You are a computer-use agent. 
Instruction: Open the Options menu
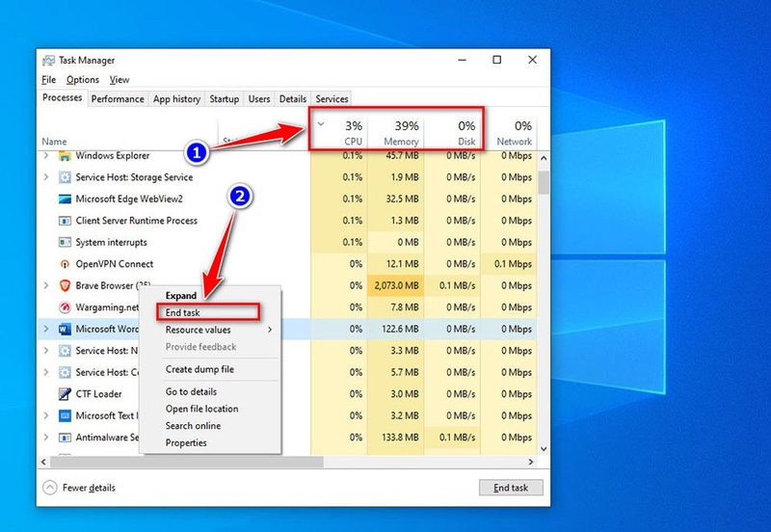pos(83,80)
